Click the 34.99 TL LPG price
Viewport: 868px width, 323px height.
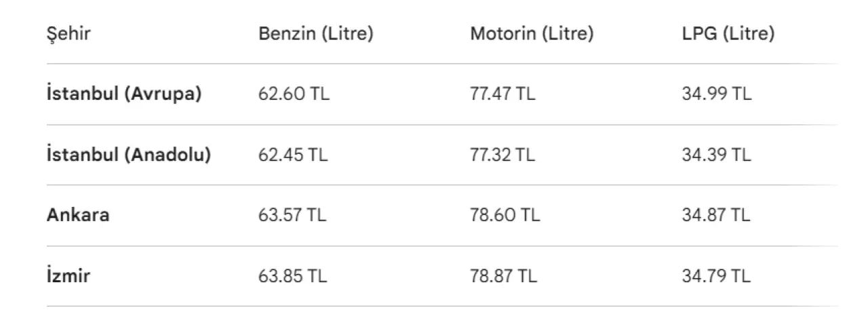pyautogui.click(x=716, y=94)
